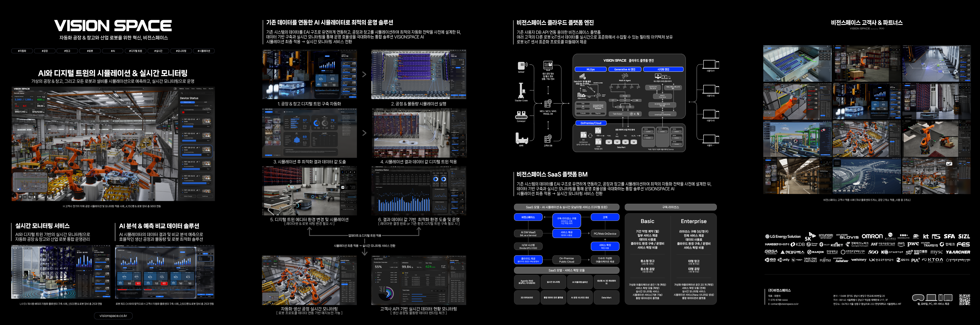Click the 고객사 DB server icon
The width and height of the screenshot is (980, 325).
(548, 139)
